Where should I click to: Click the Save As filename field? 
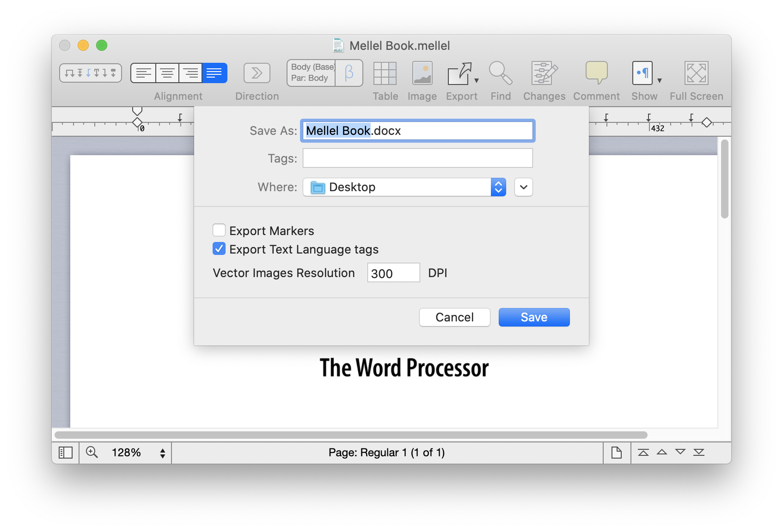click(418, 131)
